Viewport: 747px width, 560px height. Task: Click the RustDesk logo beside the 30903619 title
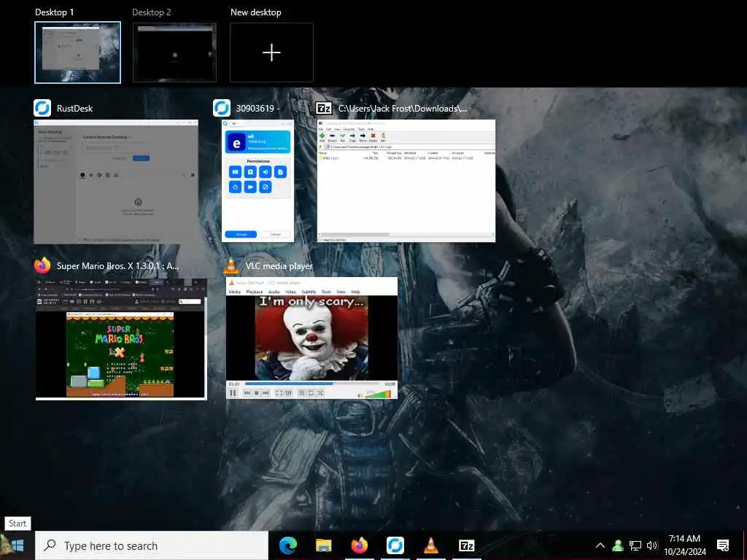tap(222, 108)
